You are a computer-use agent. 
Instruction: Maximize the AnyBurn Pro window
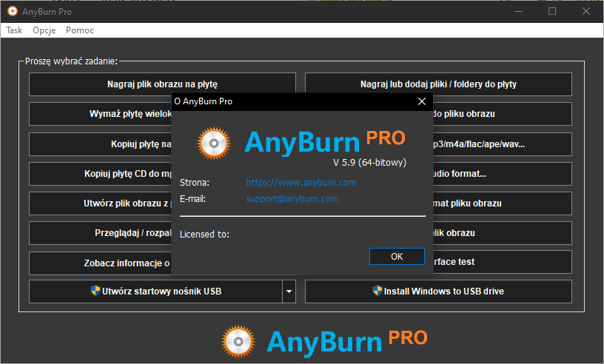(552, 12)
